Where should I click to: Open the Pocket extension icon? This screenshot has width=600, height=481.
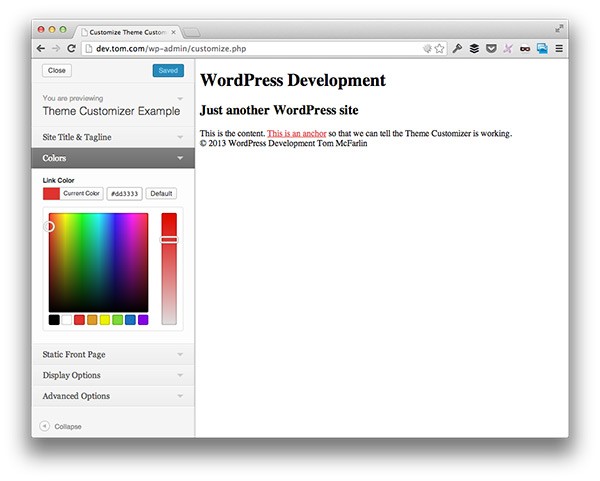491,49
